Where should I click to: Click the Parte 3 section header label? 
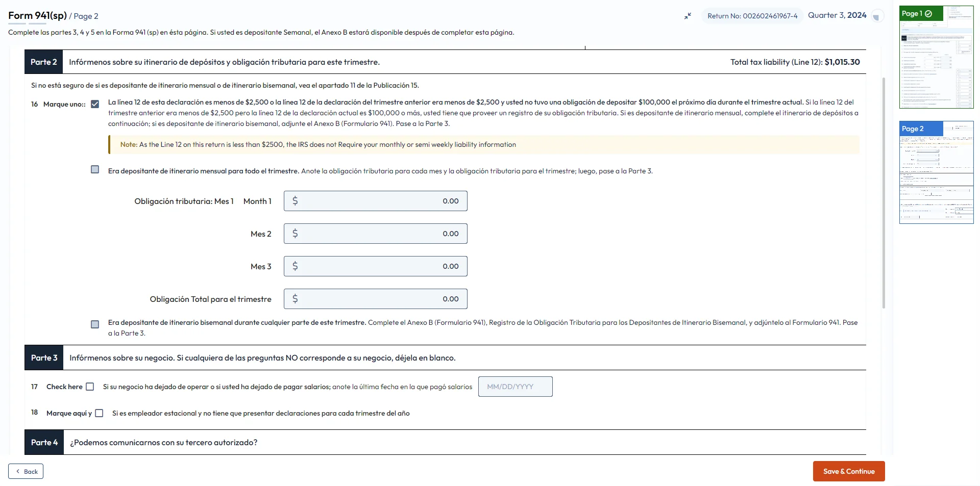(44, 357)
